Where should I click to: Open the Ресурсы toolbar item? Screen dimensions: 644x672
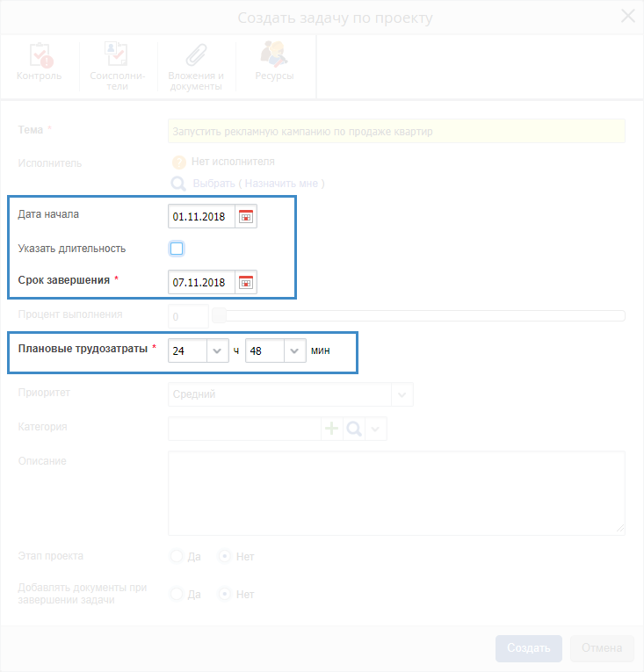point(274,61)
